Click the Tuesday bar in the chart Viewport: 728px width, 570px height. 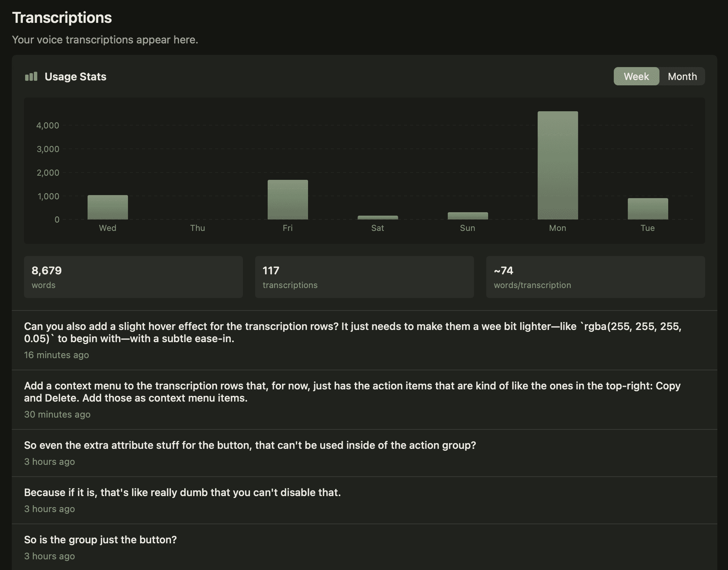647,209
